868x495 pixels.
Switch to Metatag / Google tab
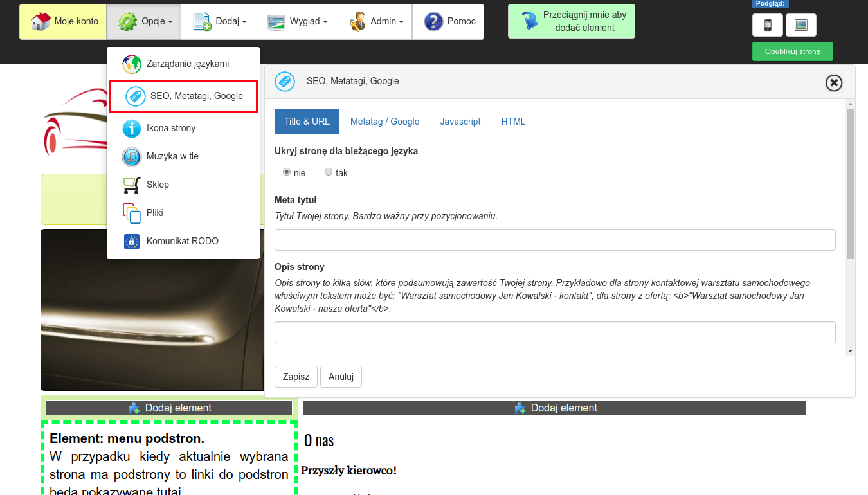tap(384, 122)
